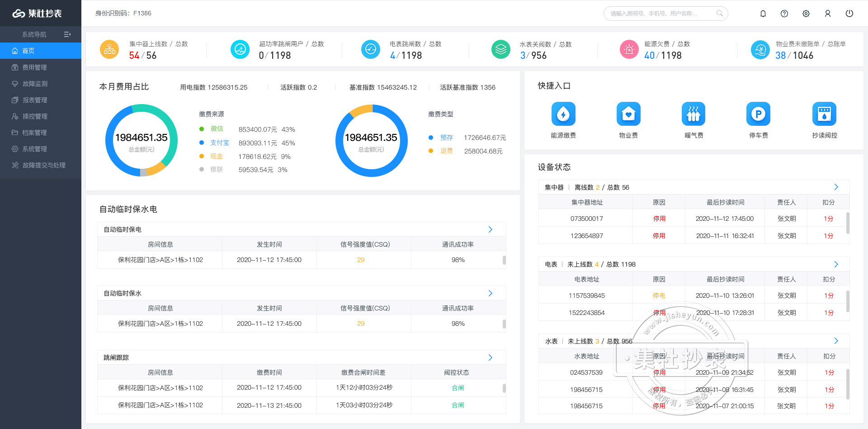Toggle the 微信 legend item in chart

[x=217, y=129]
